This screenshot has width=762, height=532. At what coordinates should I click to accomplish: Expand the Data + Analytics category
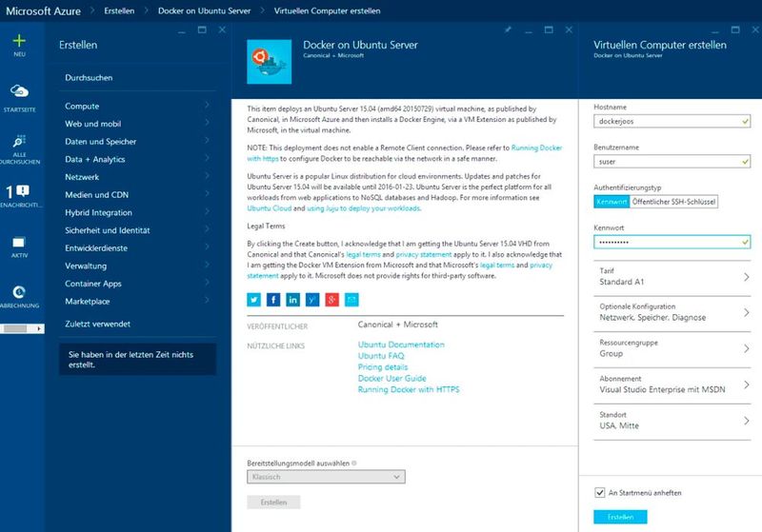[137, 159]
